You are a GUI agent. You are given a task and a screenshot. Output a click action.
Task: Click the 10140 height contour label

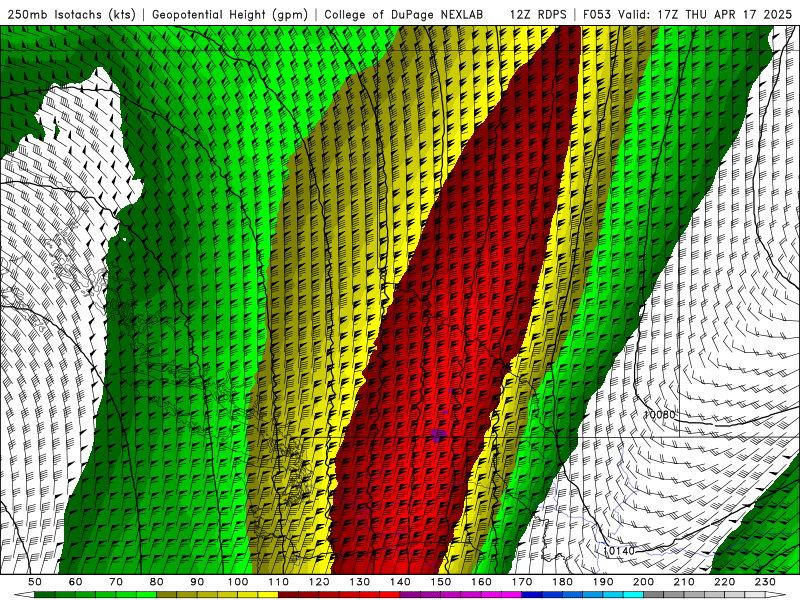tap(618, 551)
